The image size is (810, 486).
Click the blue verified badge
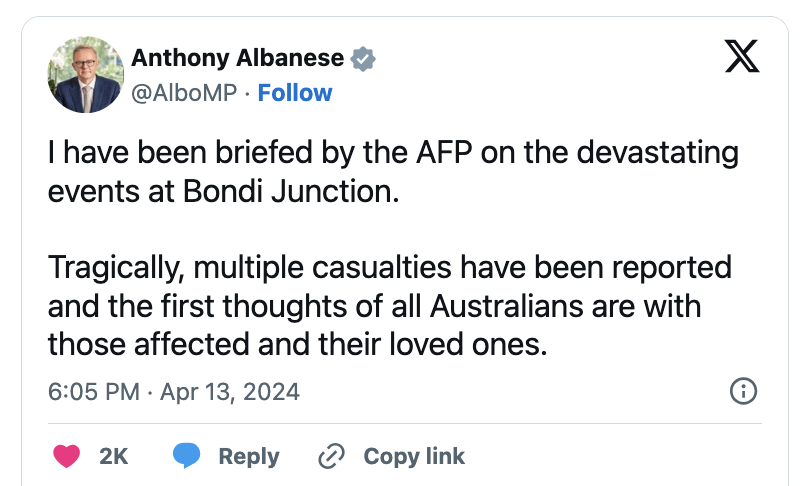click(x=364, y=58)
